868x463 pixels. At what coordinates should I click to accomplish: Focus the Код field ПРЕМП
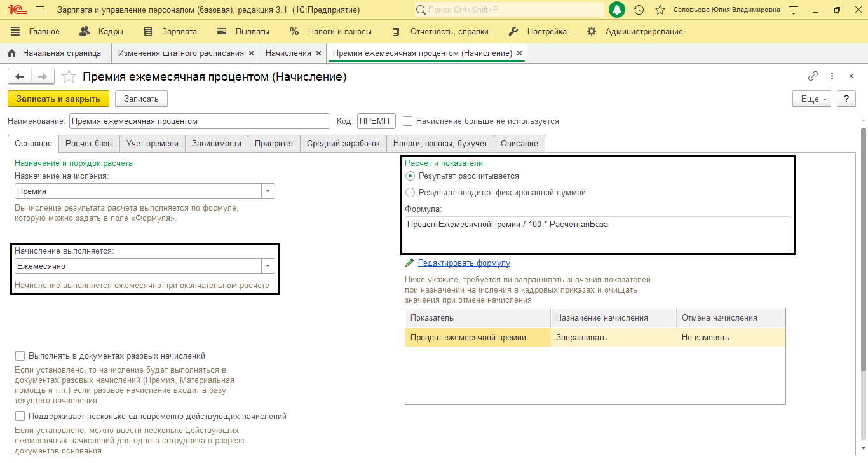(x=377, y=121)
